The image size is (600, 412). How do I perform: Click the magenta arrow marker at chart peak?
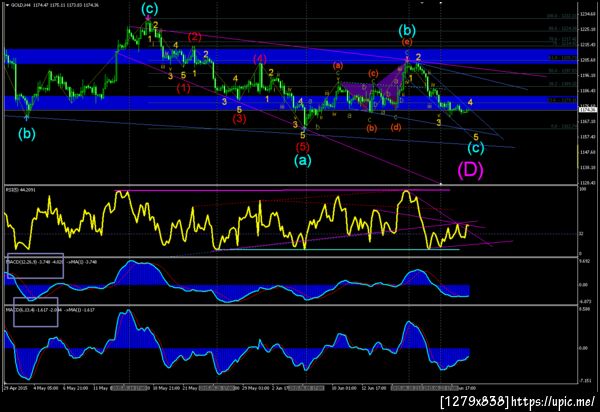pos(148,17)
